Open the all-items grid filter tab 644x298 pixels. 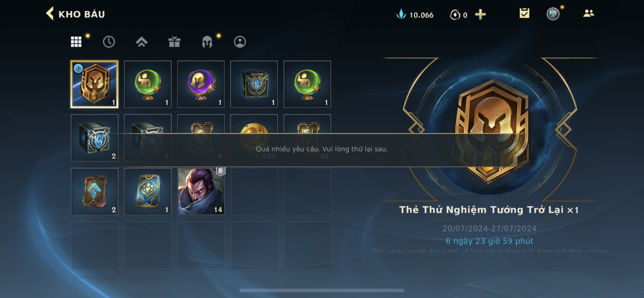(76, 42)
